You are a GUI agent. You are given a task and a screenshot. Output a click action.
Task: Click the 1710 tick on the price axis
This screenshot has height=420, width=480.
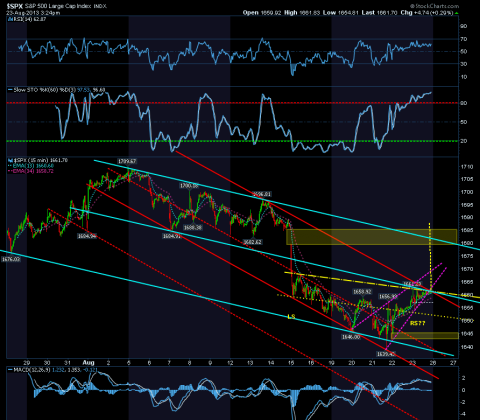[x=467, y=167]
